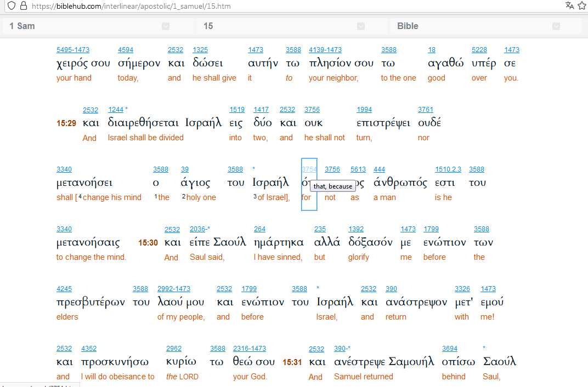The width and height of the screenshot is (588, 387).
Task: Click Strong's number 5613 above 'as'
Action: (x=358, y=169)
